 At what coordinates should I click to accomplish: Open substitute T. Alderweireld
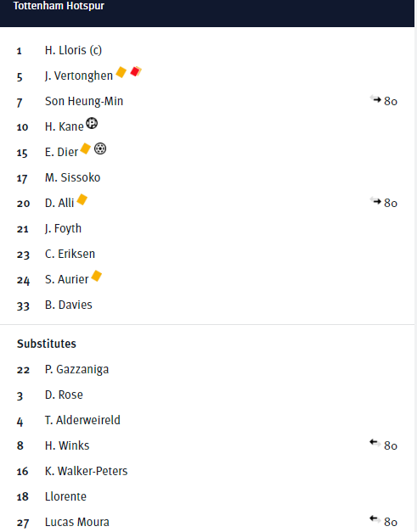(82, 420)
